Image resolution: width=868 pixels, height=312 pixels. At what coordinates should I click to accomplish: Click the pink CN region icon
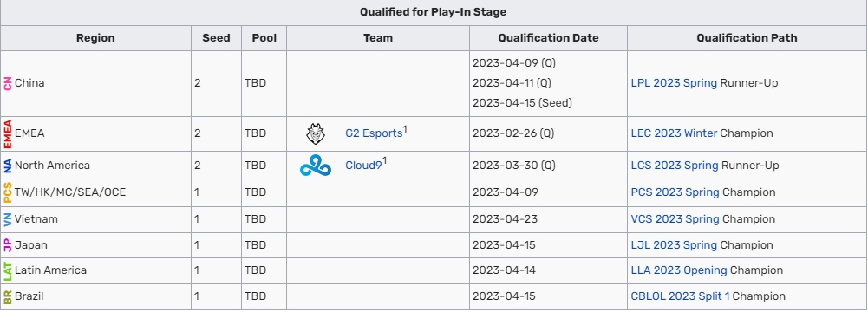(x=7, y=83)
